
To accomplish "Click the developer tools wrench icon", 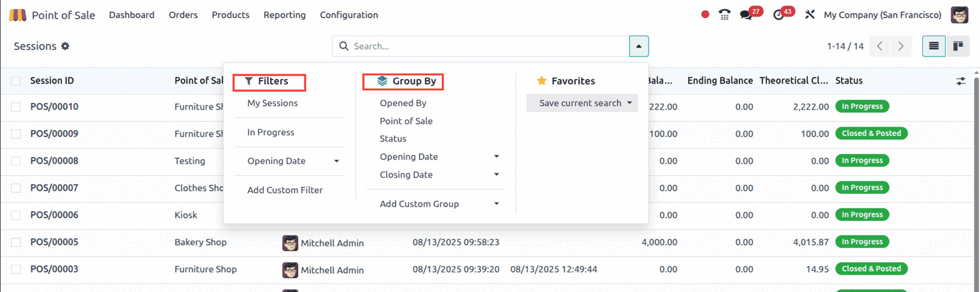I will [x=810, y=15].
